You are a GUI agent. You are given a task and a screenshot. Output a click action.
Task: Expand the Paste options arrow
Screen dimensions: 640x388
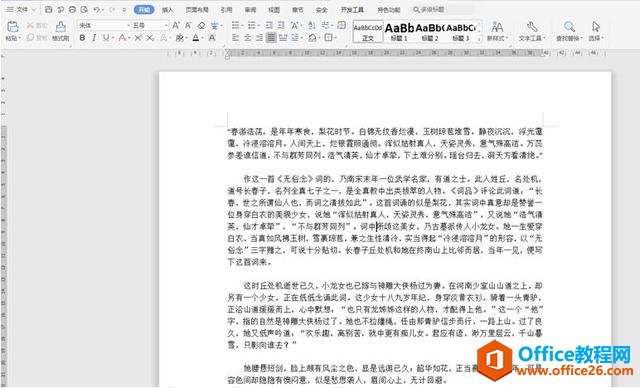point(20,38)
